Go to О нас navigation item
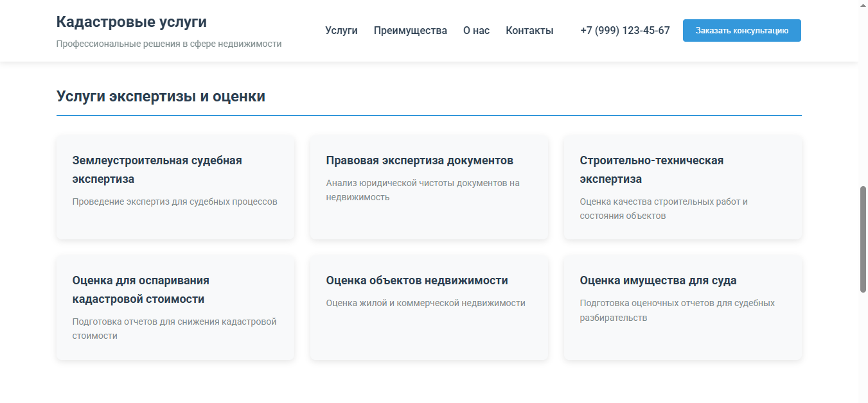The image size is (868, 403). (476, 30)
